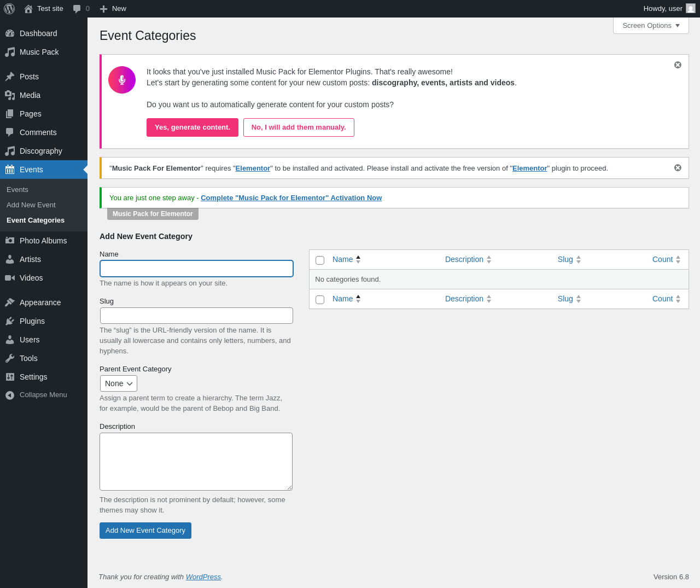Click the 'No categories found.' text
This screenshot has width=700, height=588.
pyautogui.click(x=348, y=280)
